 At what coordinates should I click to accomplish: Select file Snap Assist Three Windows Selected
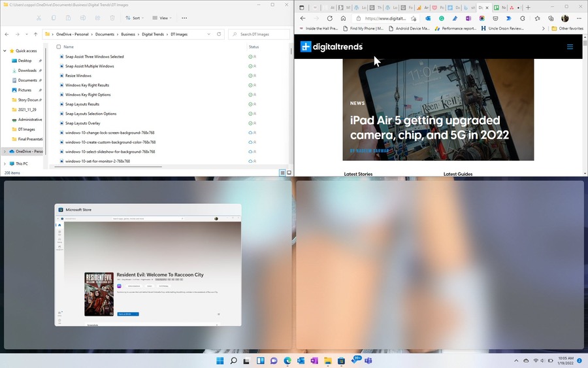click(94, 57)
